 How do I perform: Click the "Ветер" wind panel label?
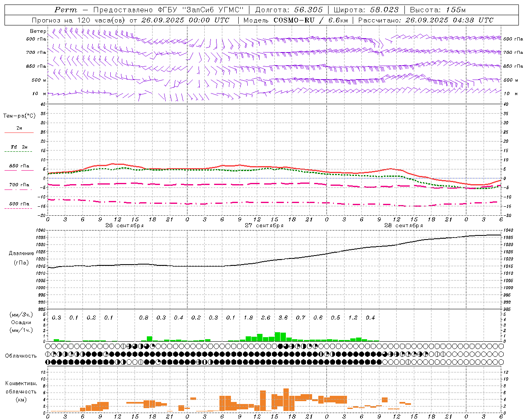[x=38, y=31]
